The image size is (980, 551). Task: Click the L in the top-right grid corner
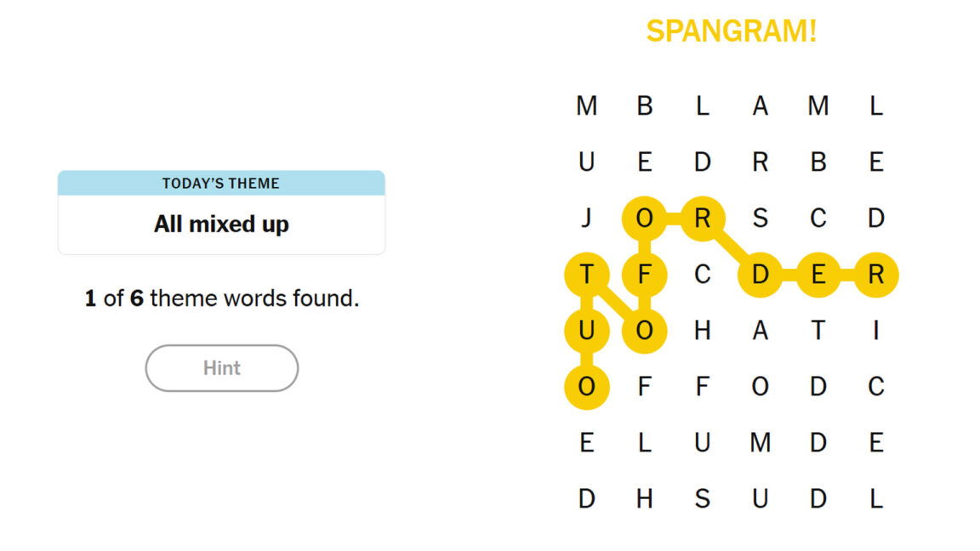point(876,106)
